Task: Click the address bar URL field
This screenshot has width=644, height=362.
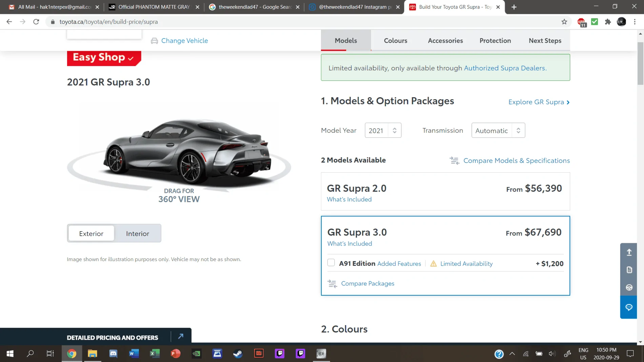Action: [x=305, y=22]
